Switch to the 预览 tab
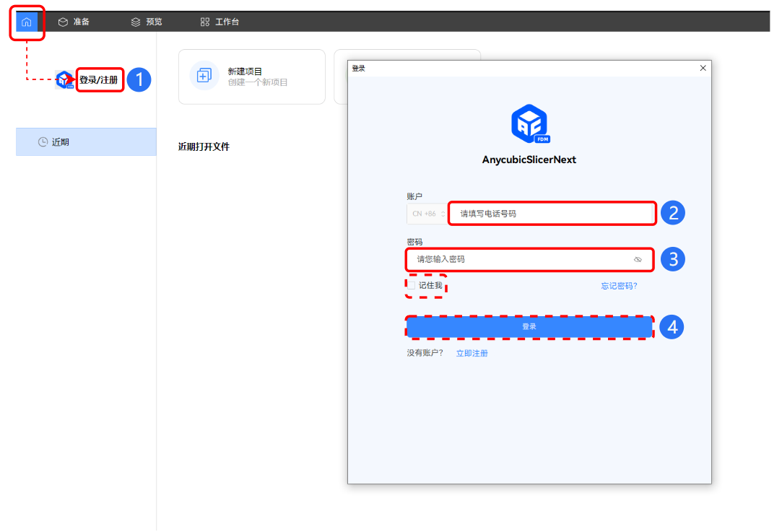The width and height of the screenshot is (782, 532). [x=147, y=22]
